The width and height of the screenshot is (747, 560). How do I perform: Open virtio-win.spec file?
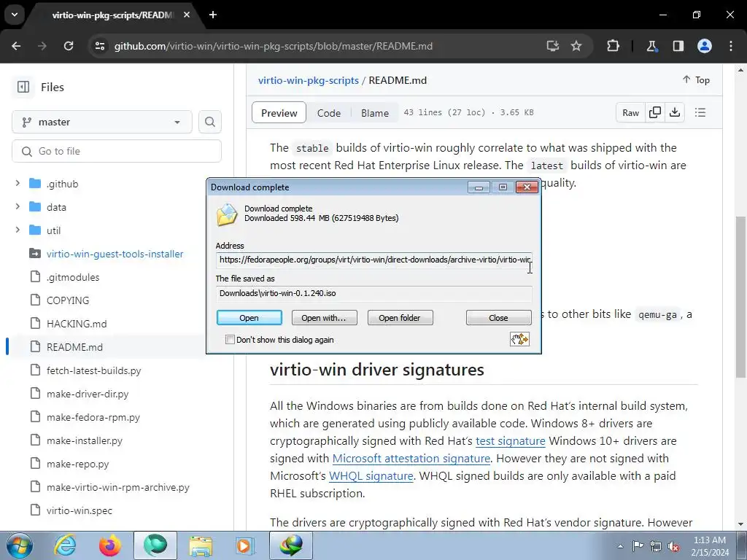tap(80, 510)
